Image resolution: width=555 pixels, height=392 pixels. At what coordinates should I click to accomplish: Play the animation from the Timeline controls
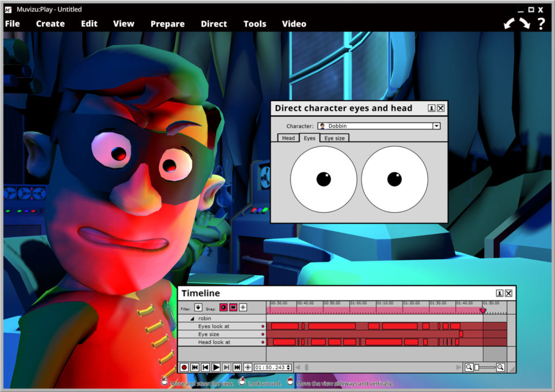[216, 367]
